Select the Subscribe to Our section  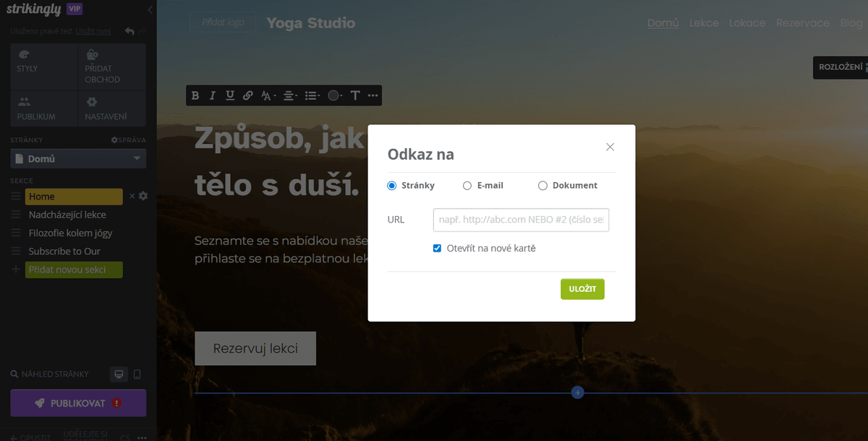64,251
